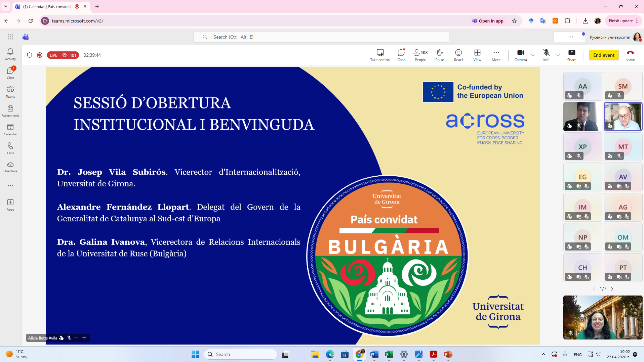Focus the Teams search box
Image resolution: width=644 pixels, height=362 pixels.
[x=321, y=37]
